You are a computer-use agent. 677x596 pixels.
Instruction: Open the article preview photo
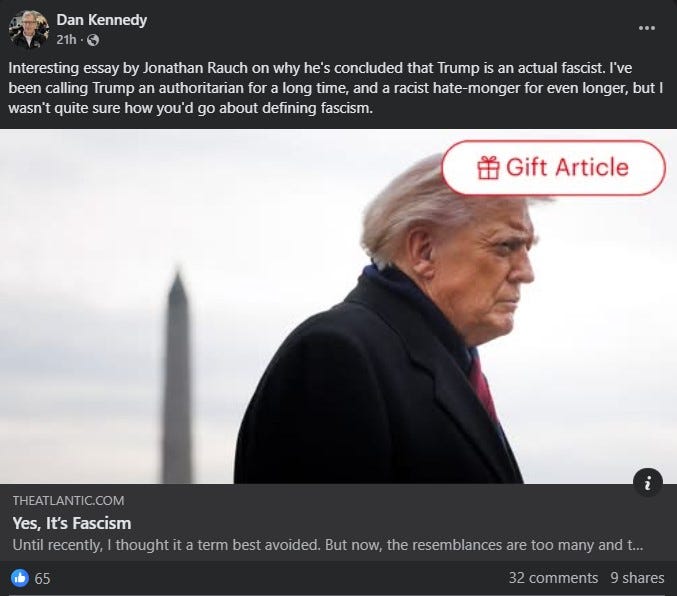tap(338, 306)
